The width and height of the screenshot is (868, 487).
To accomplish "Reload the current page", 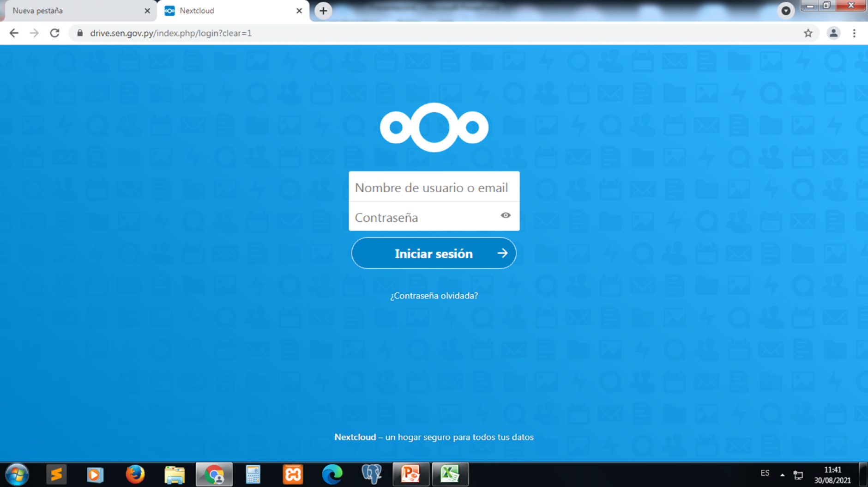I will 54,33.
